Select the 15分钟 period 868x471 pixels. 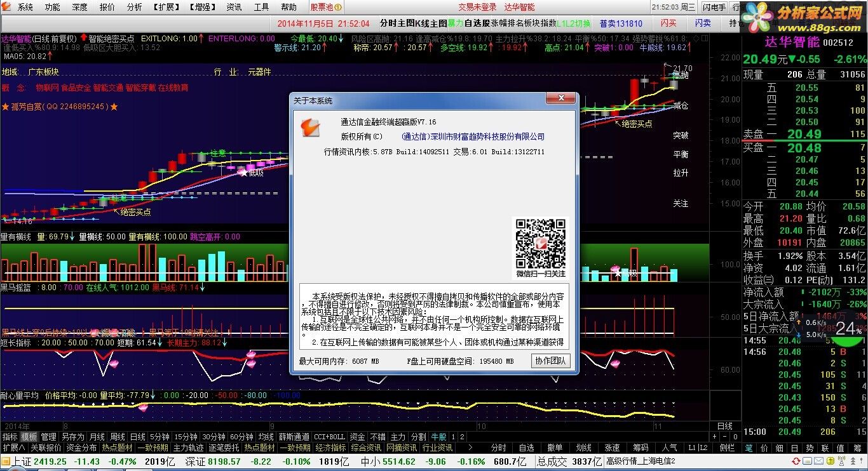(186, 437)
